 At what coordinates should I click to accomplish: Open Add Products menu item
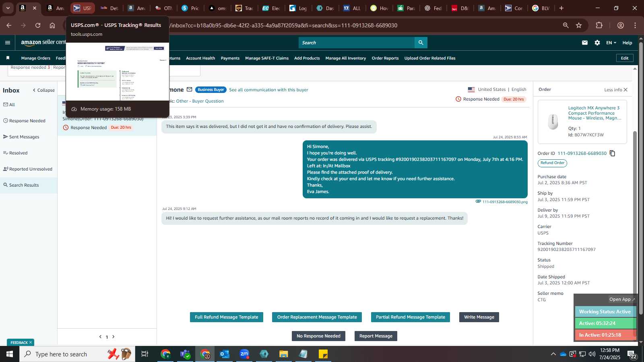coord(307,58)
